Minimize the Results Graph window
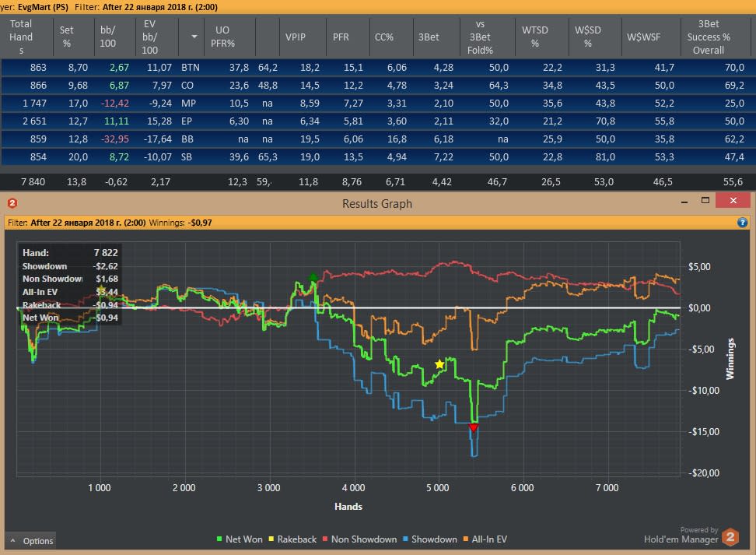The width and height of the screenshot is (756, 555). pyautogui.click(x=684, y=202)
